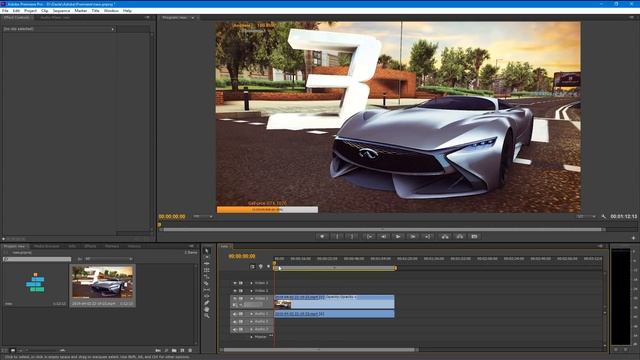Toggle sync lock on Audio 1 track
Screen dimensions: 640x360
click(x=241, y=314)
